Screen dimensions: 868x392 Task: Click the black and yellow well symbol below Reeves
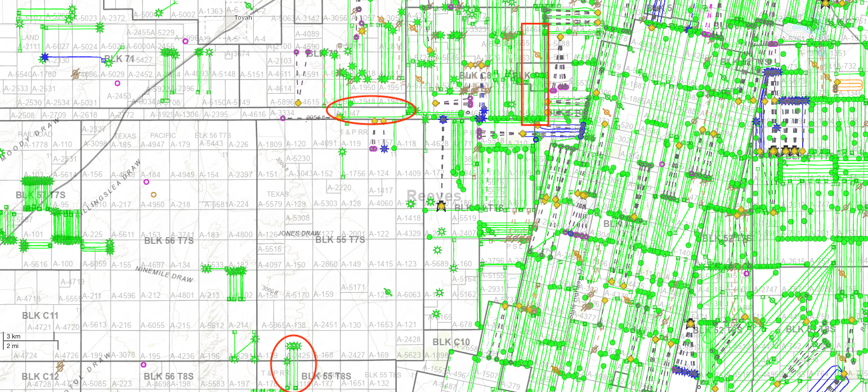(x=441, y=208)
